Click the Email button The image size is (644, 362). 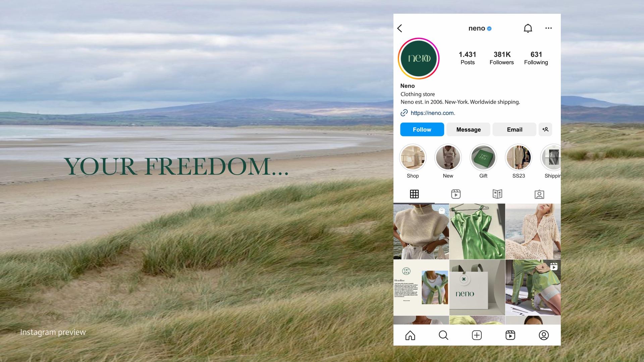pyautogui.click(x=515, y=129)
